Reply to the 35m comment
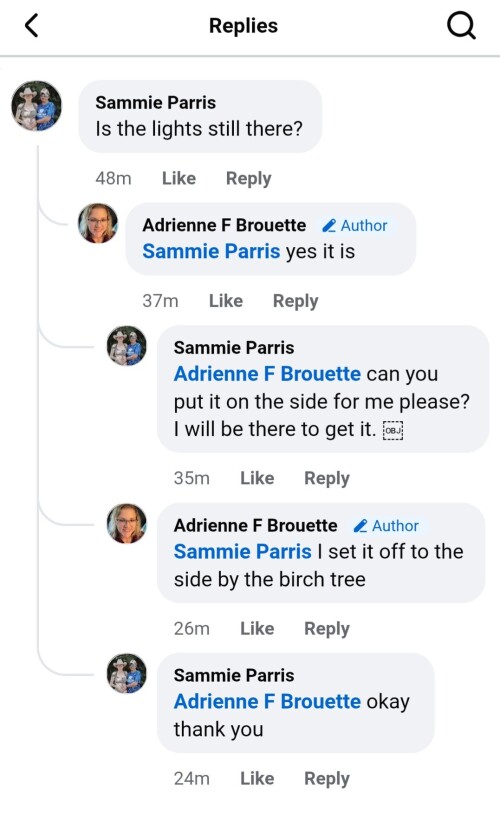This screenshot has width=500, height=825. (x=327, y=478)
